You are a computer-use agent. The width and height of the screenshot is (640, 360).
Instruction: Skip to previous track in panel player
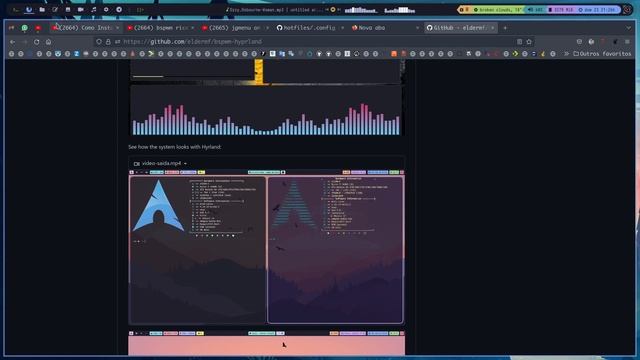pyautogui.click(x=327, y=9)
